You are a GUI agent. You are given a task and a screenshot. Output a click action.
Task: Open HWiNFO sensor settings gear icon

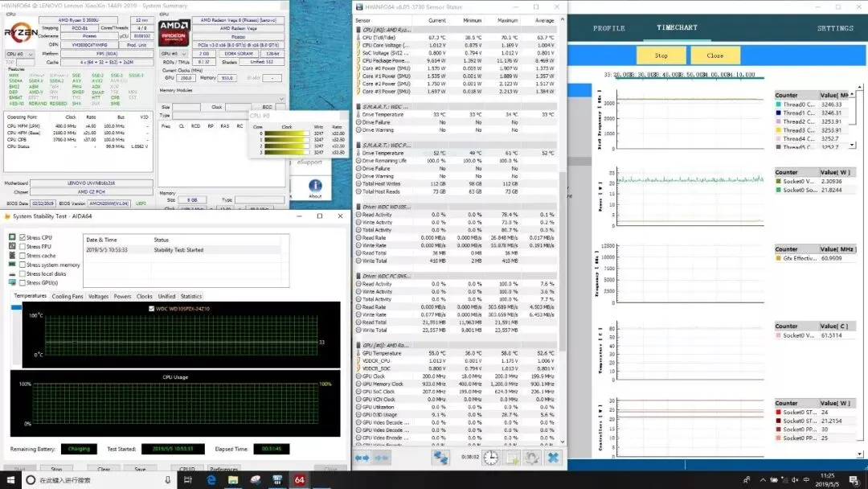coord(532,458)
